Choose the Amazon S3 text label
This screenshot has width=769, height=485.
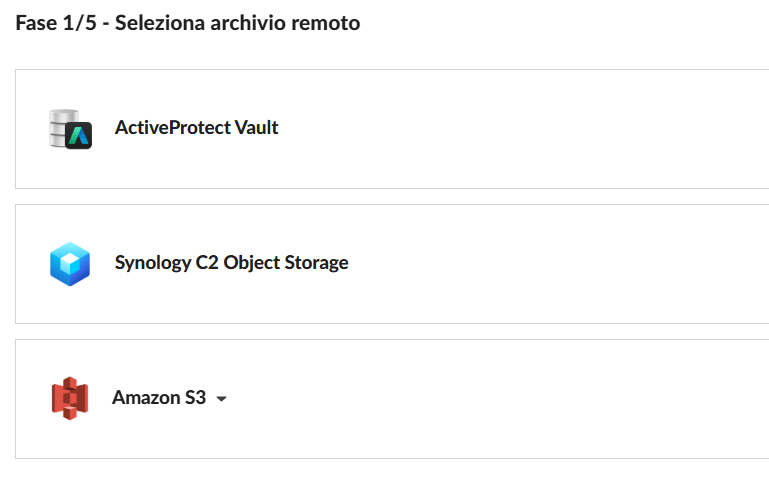pyautogui.click(x=158, y=398)
